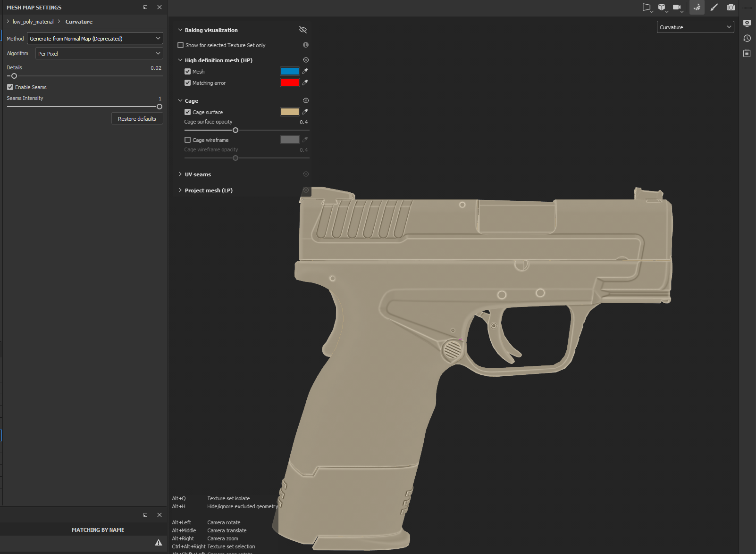Toggle baking visualization visibility eye icon

(x=303, y=30)
